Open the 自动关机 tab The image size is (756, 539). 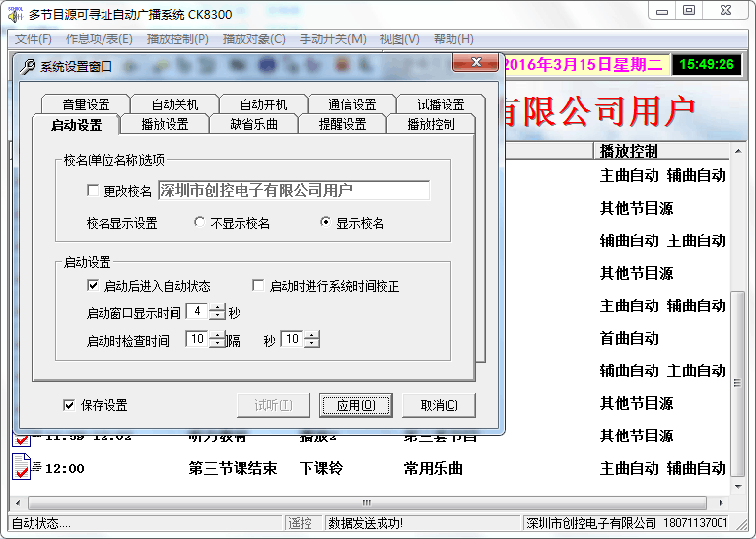coord(174,104)
